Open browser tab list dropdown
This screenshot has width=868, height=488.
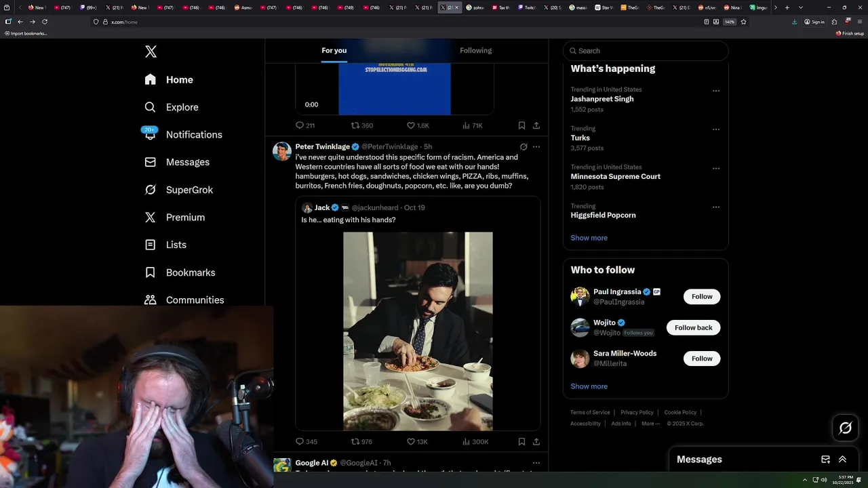point(801,7)
